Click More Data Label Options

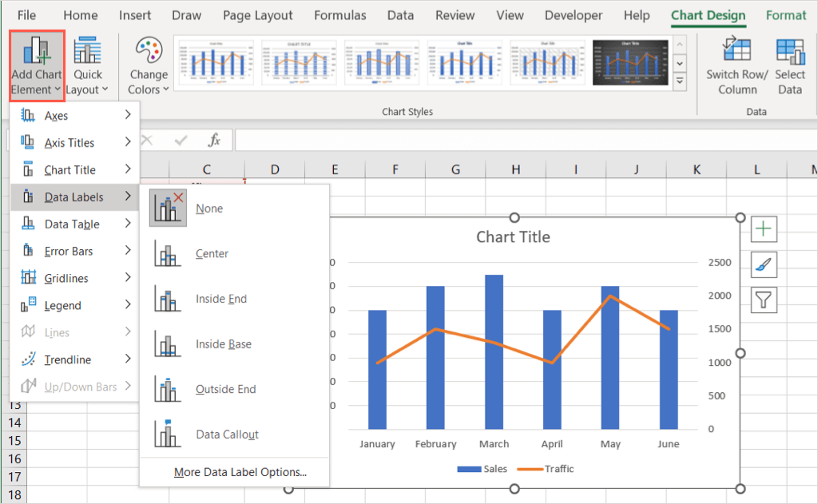coord(240,472)
